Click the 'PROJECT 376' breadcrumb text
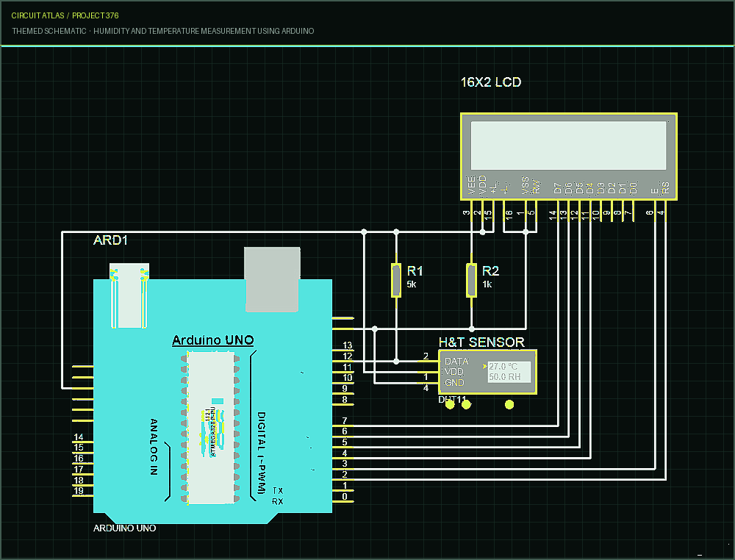735x560 pixels. click(95, 15)
